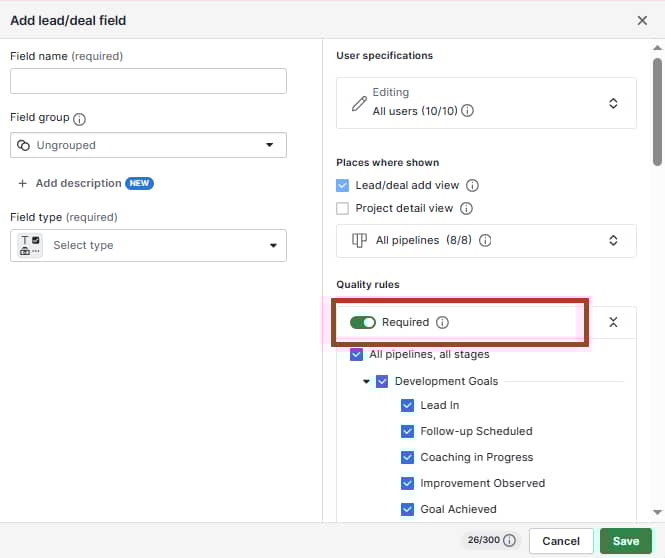
Task: Uncheck Coaching in Progress stage checkbox
Action: (x=407, y=458)
